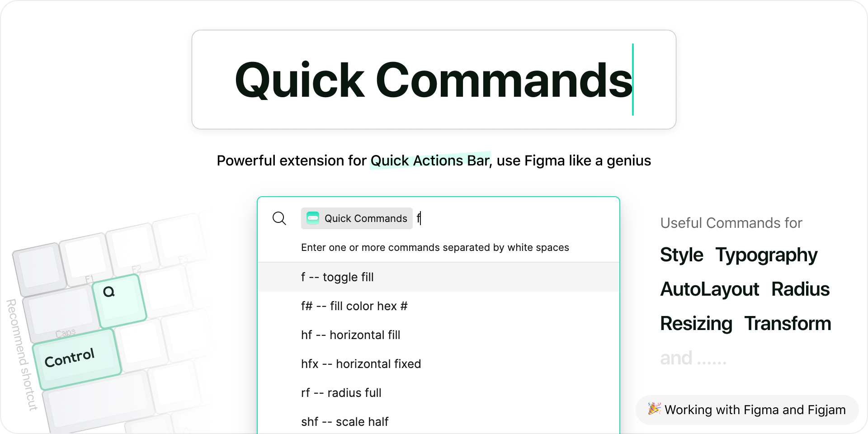Pick 'hfx -- horizontal fixed' command
The height and width of the screenshot is (434, 868).
point(439,364)
